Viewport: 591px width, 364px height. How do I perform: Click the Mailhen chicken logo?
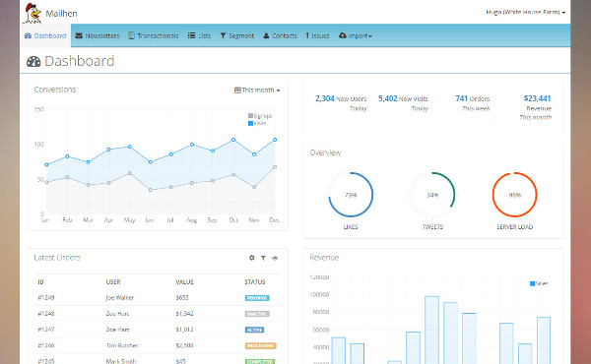coord(33,13)
